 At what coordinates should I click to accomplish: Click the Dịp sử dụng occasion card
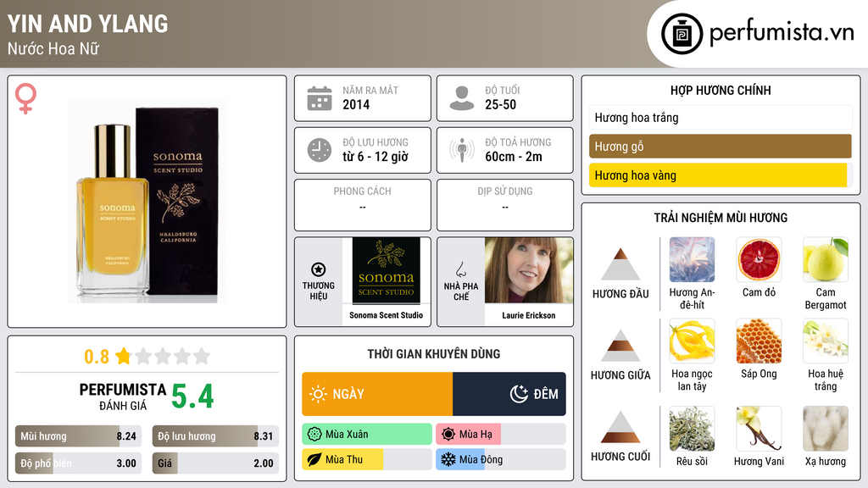point(505,205)
